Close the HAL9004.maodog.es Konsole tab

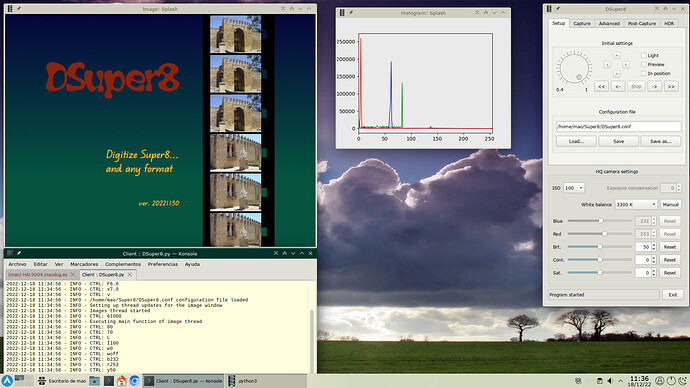point(73,275)
